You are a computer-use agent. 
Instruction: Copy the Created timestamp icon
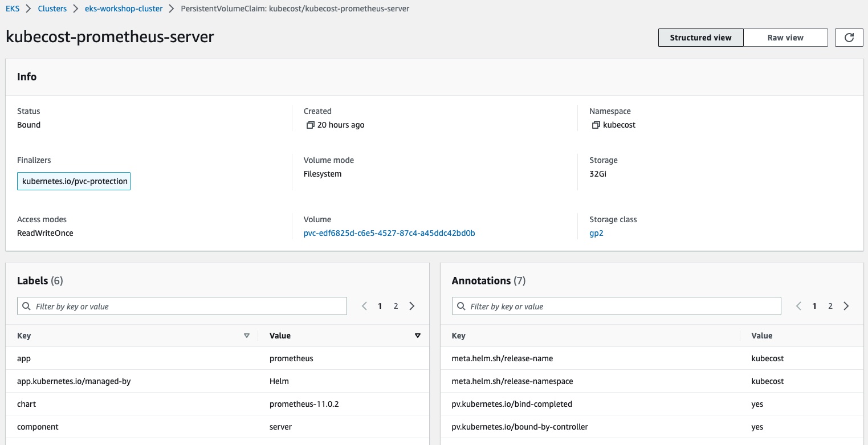pos(310,125)
